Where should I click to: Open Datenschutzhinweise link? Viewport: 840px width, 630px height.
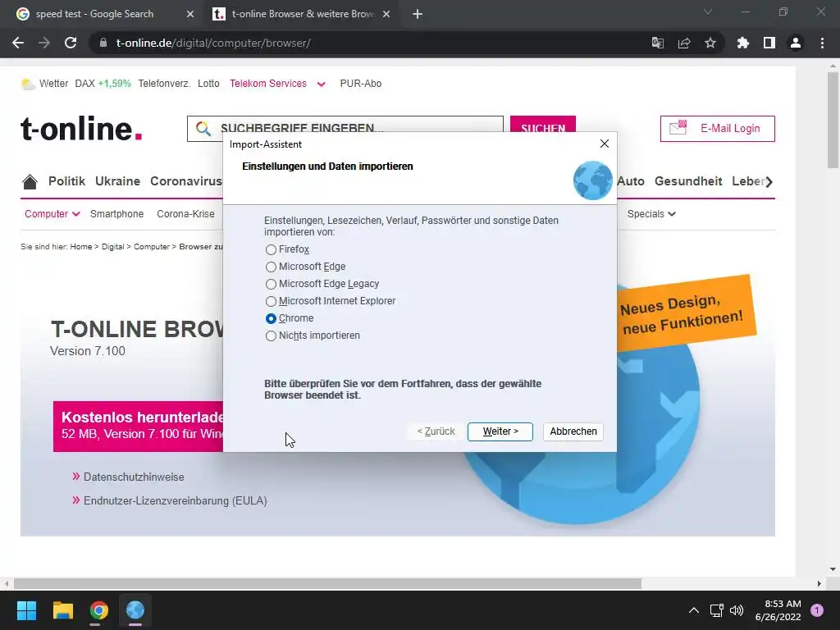pyautogui.click(x=134, y=477)
